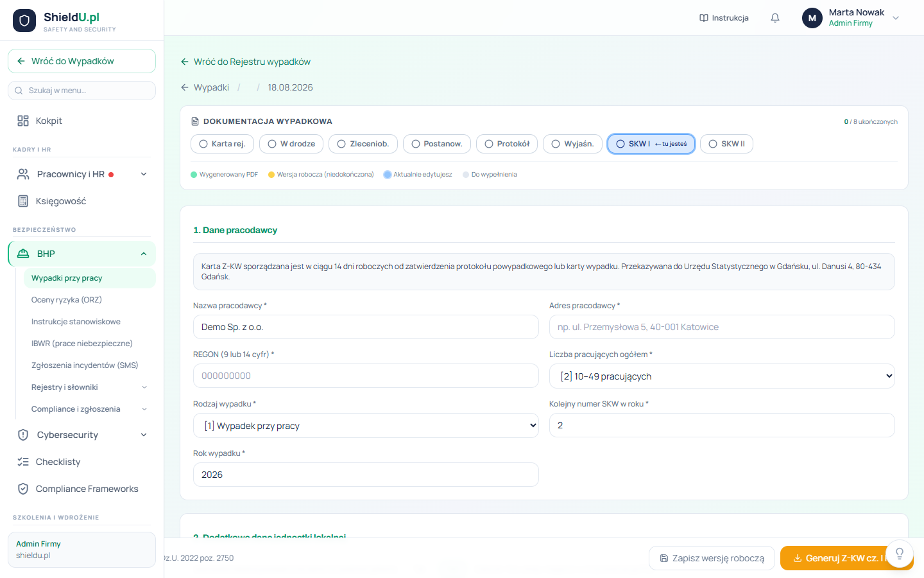
Task: Click the Checklisty list icon
Action: [x=23, y=462]
